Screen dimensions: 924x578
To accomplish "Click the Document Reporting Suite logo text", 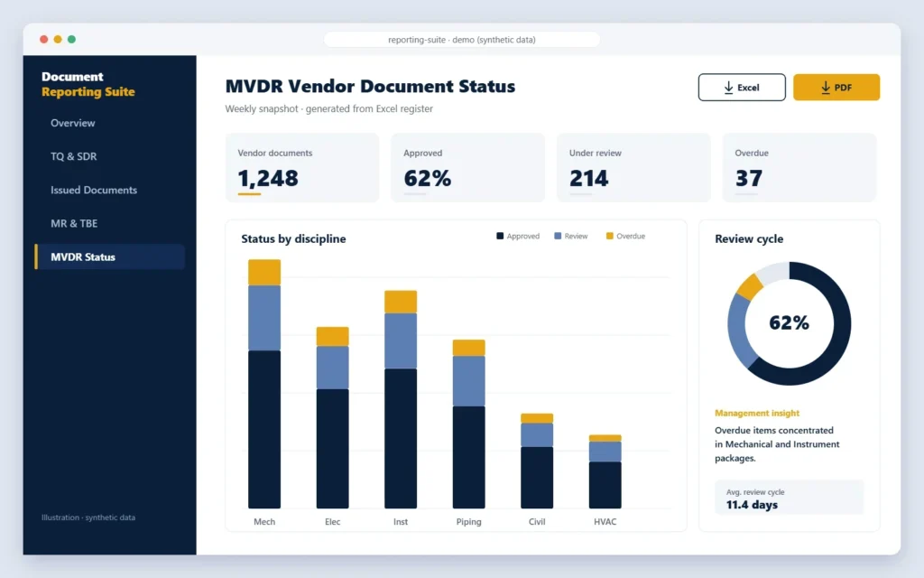I will pyautogui.click(x=88, y=84).
